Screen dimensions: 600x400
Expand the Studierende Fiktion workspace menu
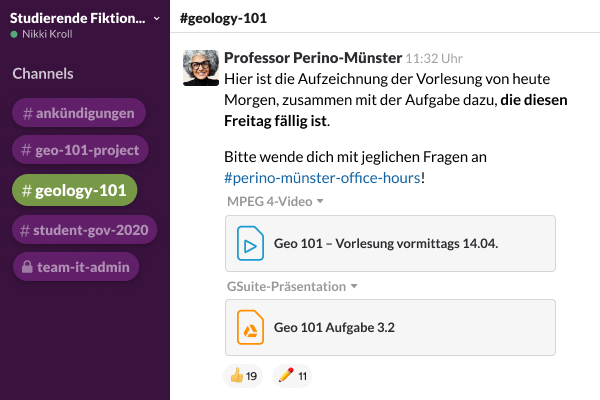pos(156,18)
